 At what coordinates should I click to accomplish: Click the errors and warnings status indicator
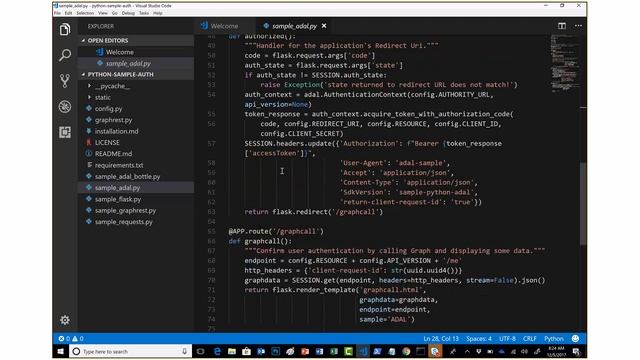tap(71, 338)
